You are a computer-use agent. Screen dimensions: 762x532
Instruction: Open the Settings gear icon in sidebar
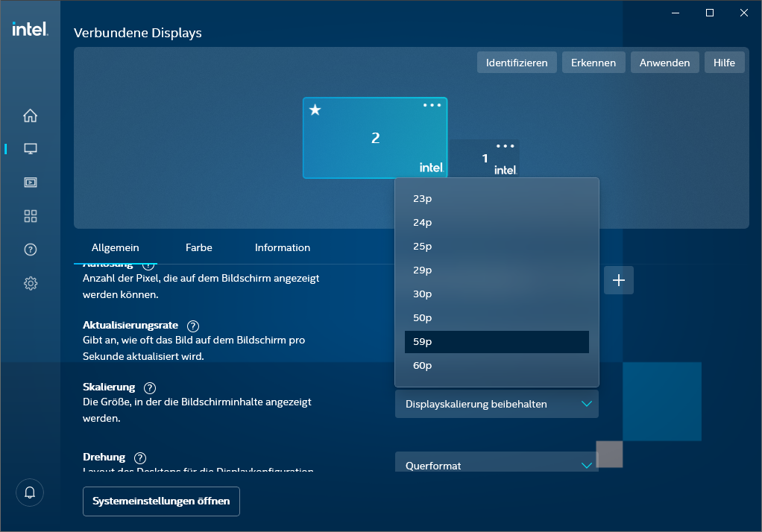tap(30, 283)
